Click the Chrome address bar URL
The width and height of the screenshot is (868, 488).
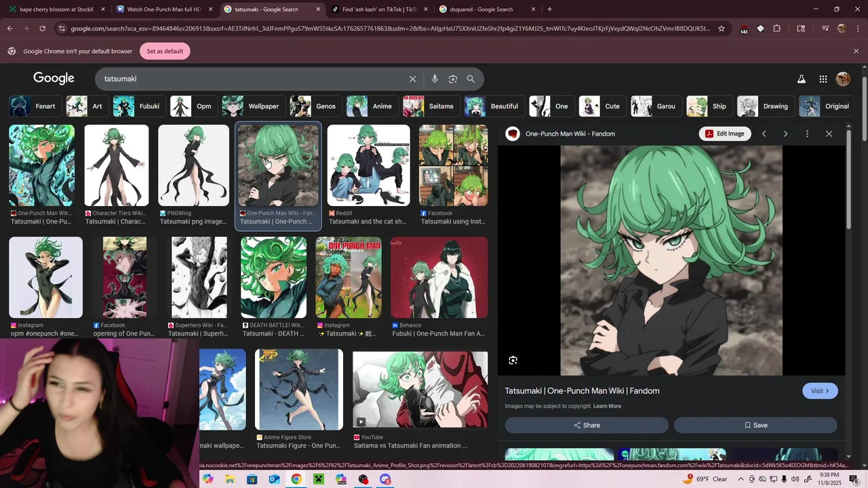pos(390,28)
